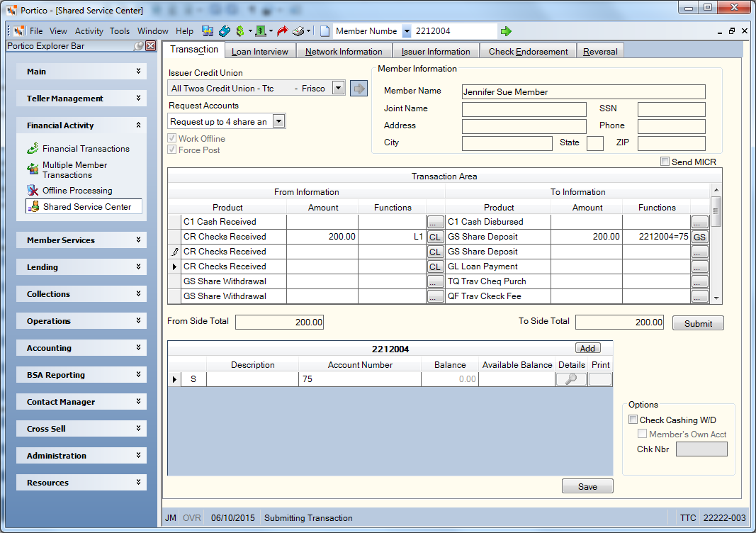Switch to the Loan Interview tab
This screenshot has width=756, height=533.
tap(260, 52)
